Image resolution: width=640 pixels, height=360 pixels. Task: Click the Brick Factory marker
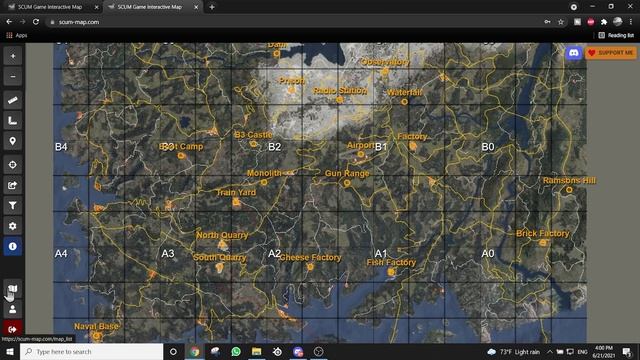click(x=542, y=242)
